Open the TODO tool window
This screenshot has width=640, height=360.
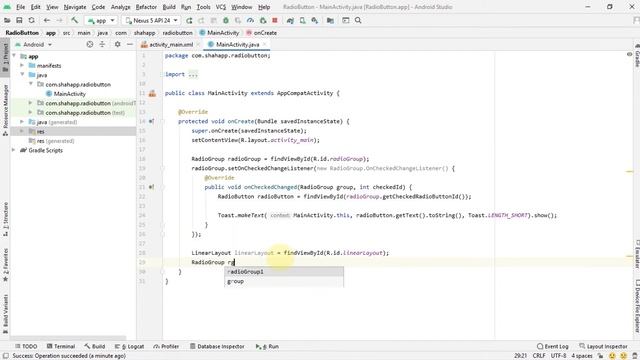[26, 346]
